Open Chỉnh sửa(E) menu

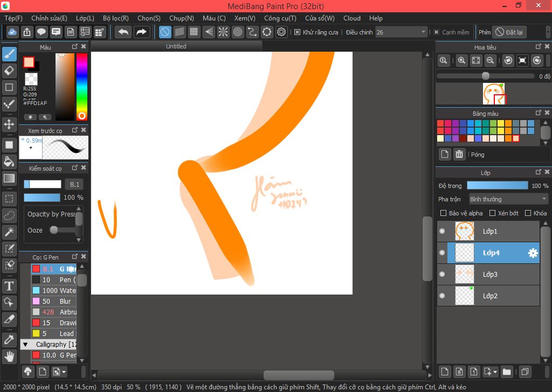(x=49, y=18)
